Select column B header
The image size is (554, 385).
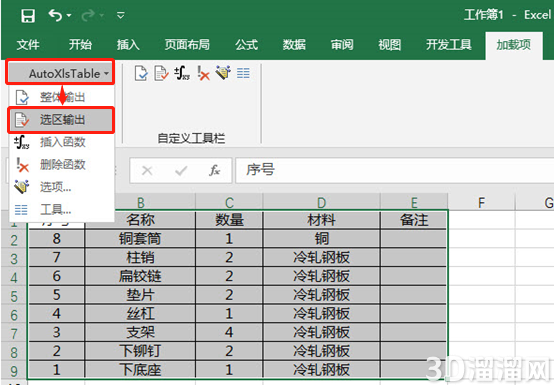coord(140,202)
